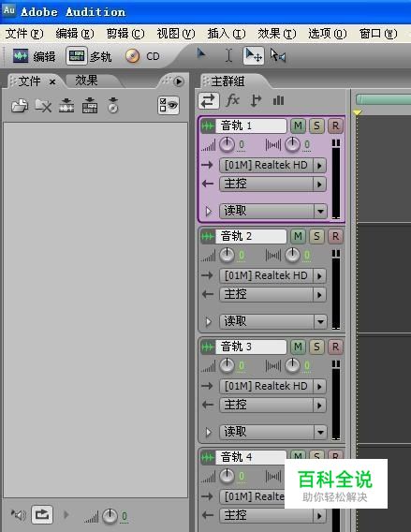Screen dimensions: 411x532
Task: Mute 音轨 1 with M button
Action: [x=298, y=126]
